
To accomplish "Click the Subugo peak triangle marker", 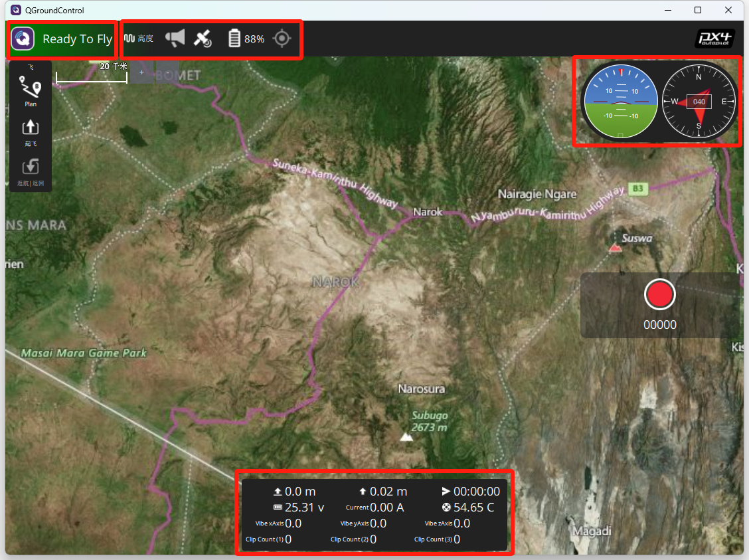I will (x=406, y=437).
